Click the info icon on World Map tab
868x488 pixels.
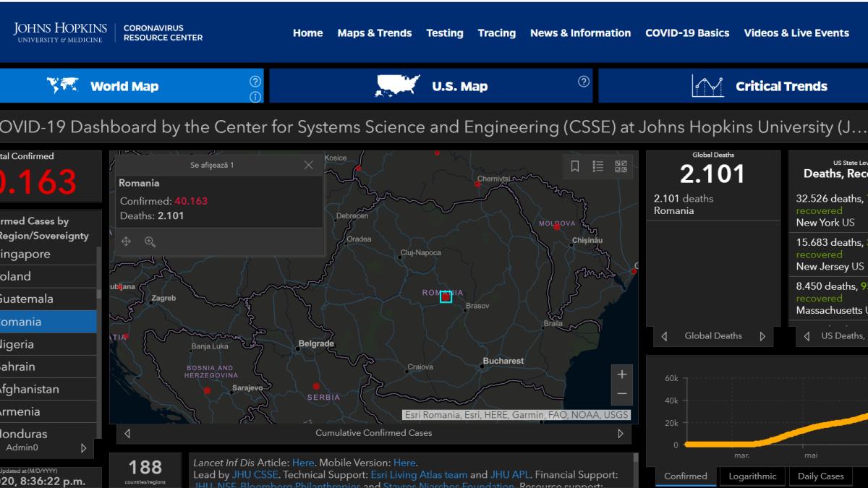(255, 97)
